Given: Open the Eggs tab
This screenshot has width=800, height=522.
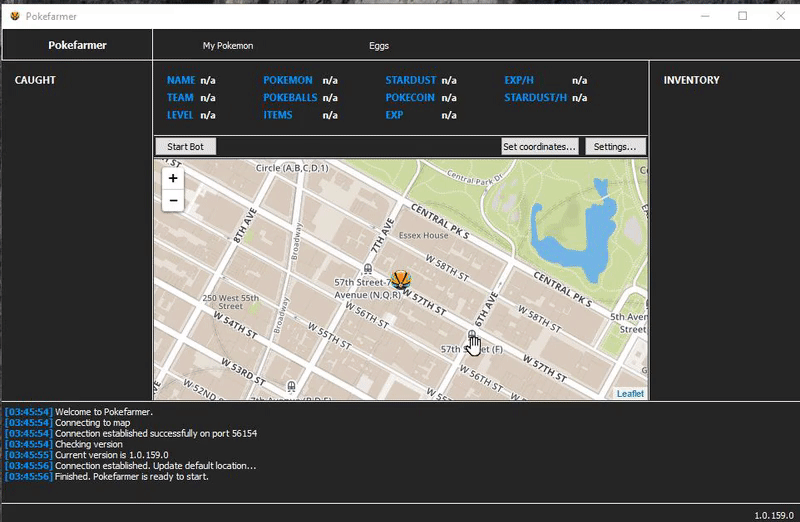Looking at the screenshot, I should tap(379, 45).
